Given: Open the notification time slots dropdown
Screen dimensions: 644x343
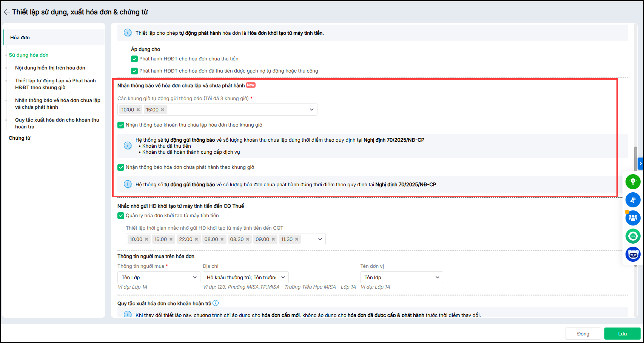Looking at the screenshot, I should pyautogui.click(x=311, y=110).
